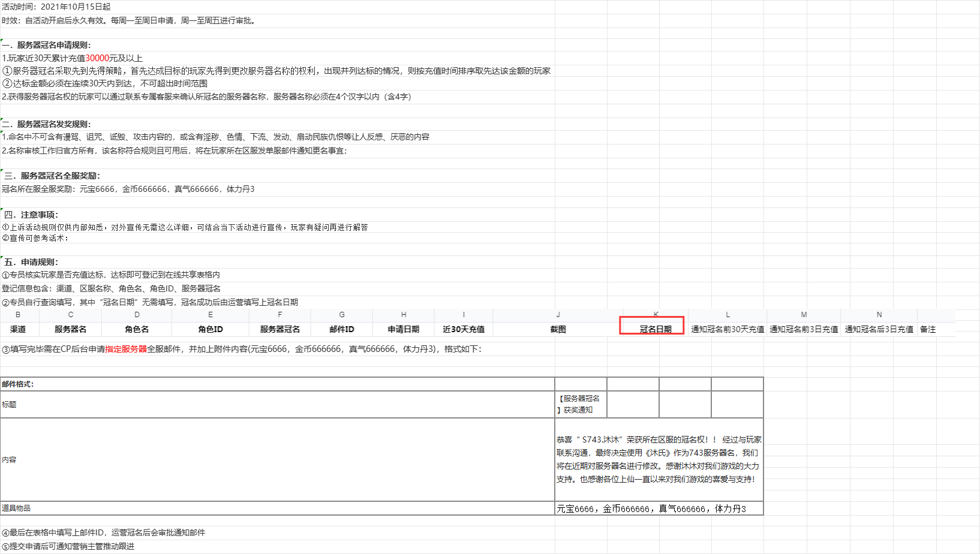Click the row starting with '时效：自活动开启后永久有效'
Viewport: 980px width, 554px height.
(130, 20)
